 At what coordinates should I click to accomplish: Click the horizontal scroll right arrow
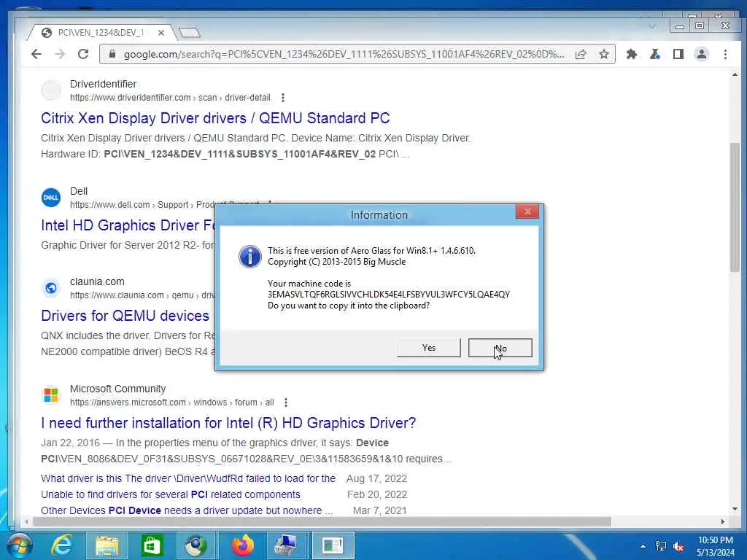pyautogui.click(x=723, y=522)
